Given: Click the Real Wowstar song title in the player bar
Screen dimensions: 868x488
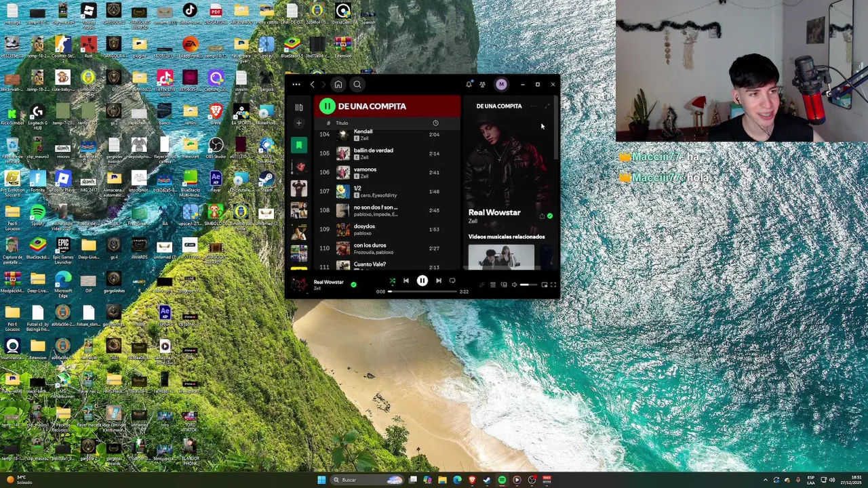Looking at the screenshot, I should [x=329, y=281].
